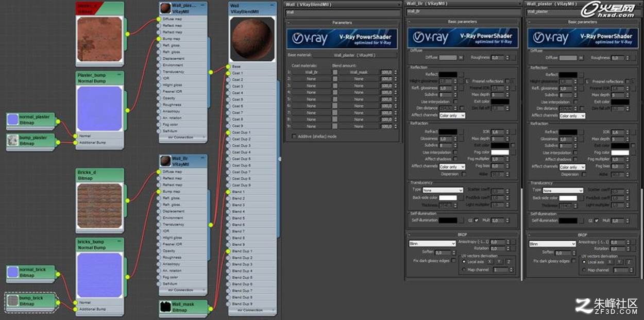Select the bump_plaster Bitmap node thumbnail
The height and width of the screenshot is (320, 644).
pos(13,141)
